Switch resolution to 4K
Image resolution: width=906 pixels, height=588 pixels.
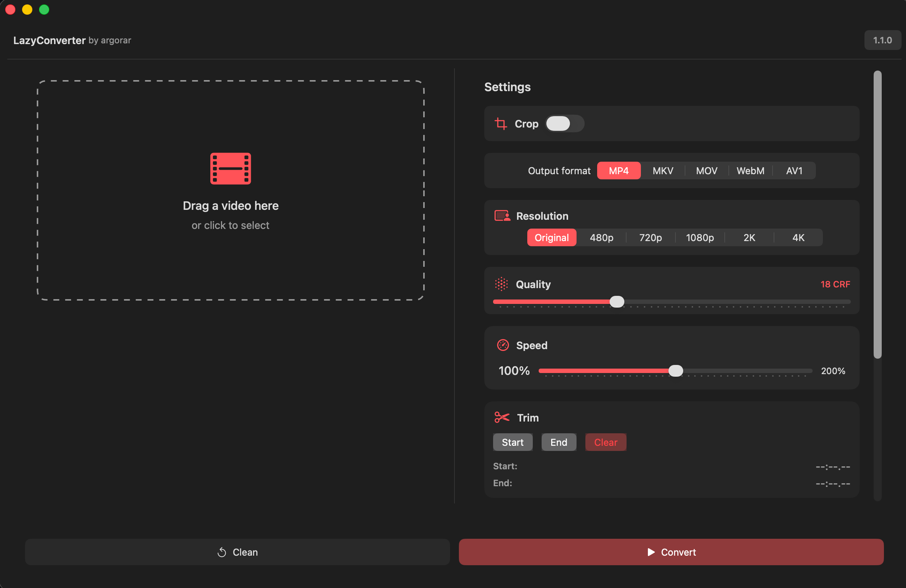[798, 237]
